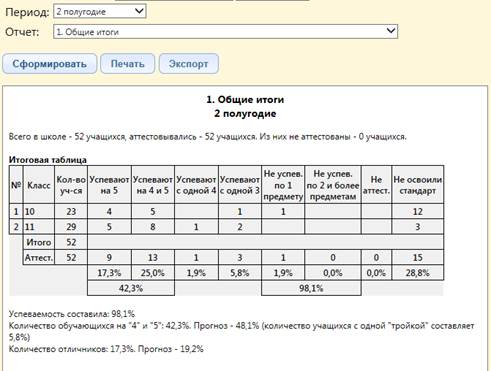
Task: Click the line 'Всего в школе - 52 учащихся'
Action: (x=207, y=137)
